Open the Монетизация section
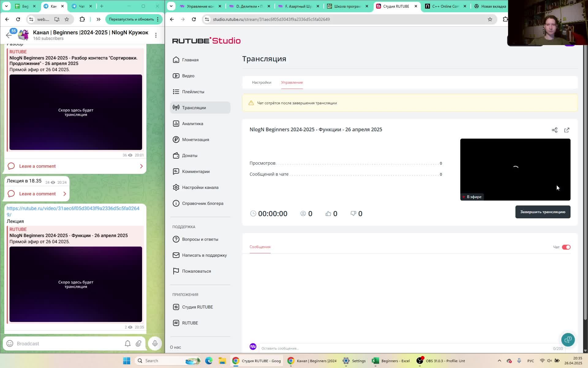The height and width of the screenshot is (368, 588). tap(195, 140)
